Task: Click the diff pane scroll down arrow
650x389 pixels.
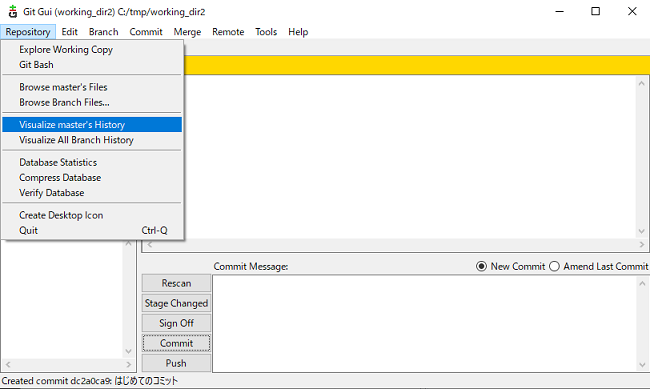Action: click(x=642, y=231)
